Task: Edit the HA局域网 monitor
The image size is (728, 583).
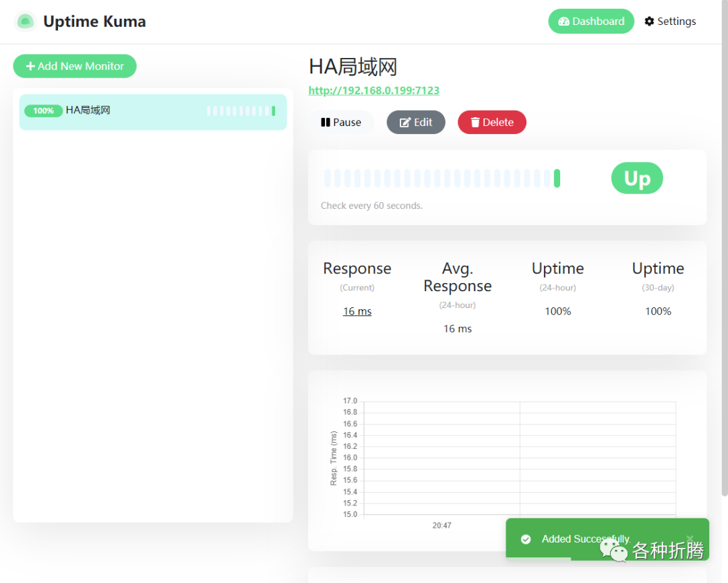Action: point(415,122)
